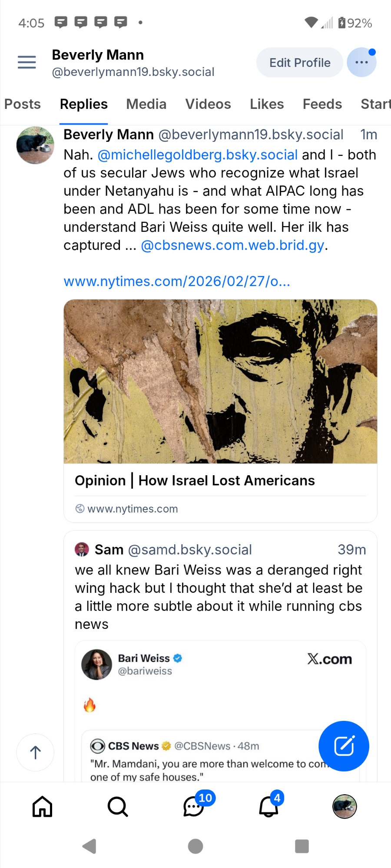Open the Search magnifier icon
Image resolution: width=391 pixels, height=868 pixels.
118,806
